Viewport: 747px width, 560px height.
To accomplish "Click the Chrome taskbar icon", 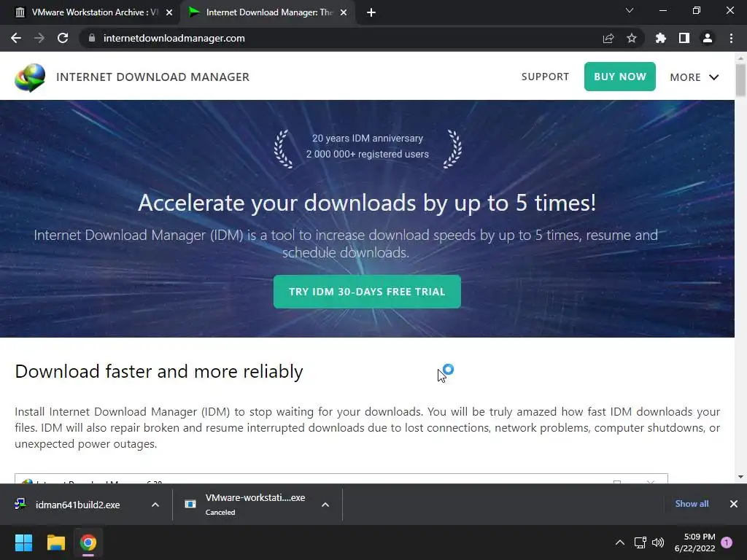I will click(88, 542).
